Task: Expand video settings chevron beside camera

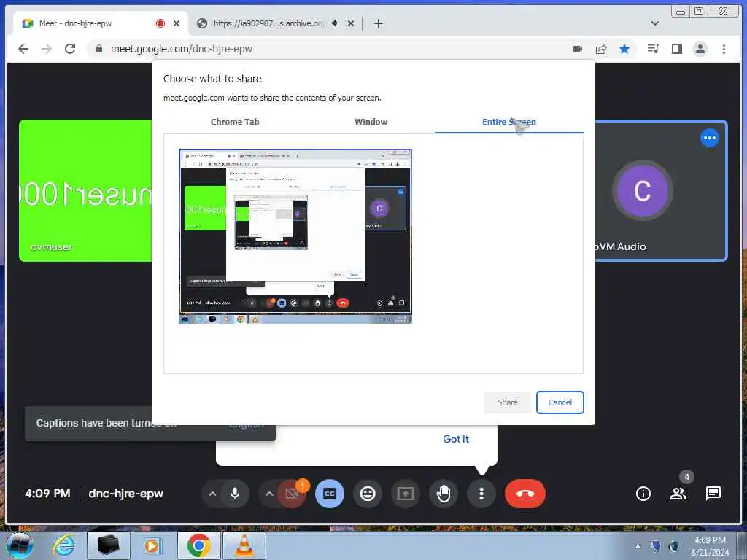Action: [x=269, y=494]
